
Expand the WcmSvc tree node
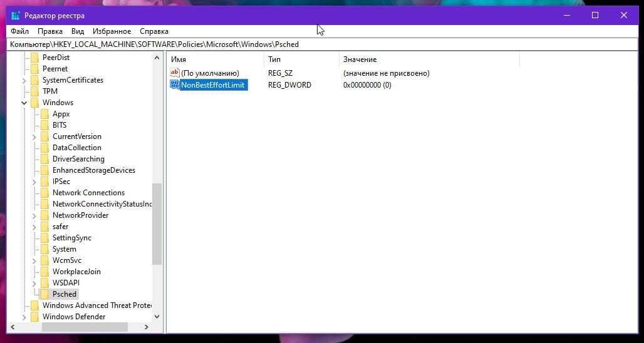click(x=34, y=261)
